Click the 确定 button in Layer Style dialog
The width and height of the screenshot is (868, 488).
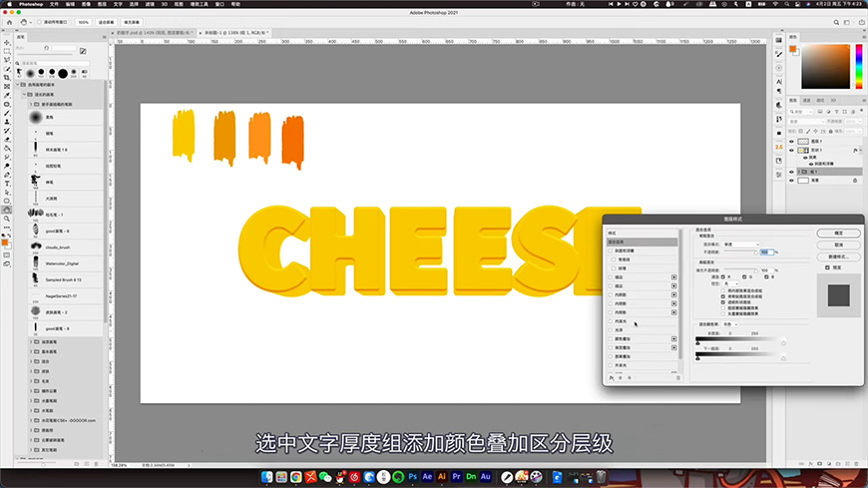pos(838,233)
